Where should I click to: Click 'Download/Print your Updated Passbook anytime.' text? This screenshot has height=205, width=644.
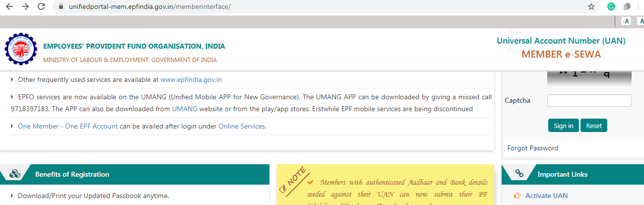click(x=93, y=196)
